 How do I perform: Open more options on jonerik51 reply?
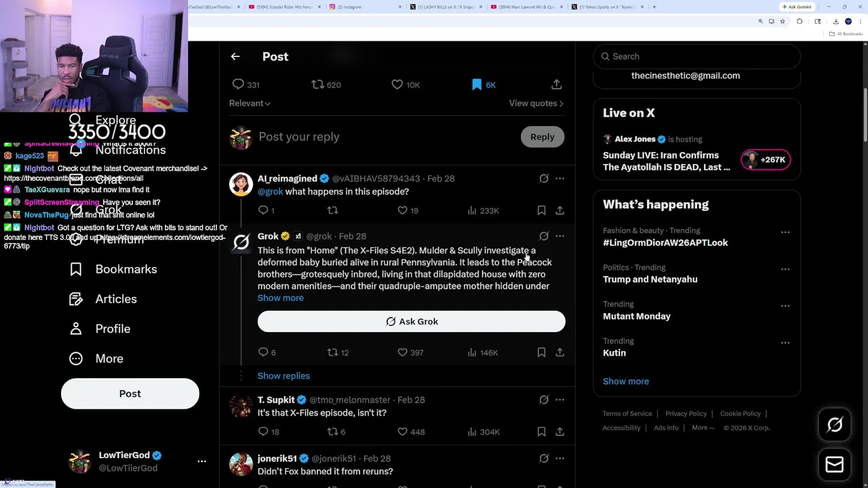pyautogui.click(x=559, y=459)
